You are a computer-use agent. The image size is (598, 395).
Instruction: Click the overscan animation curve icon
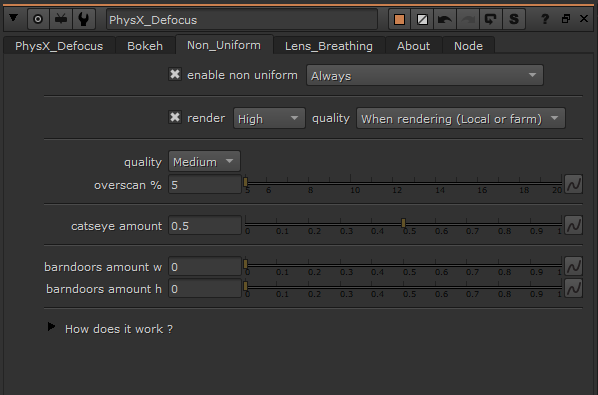click(573, 185)
